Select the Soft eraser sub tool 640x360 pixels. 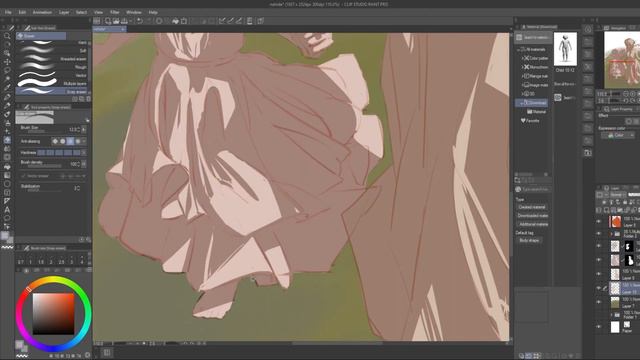(x=52, y=51)
